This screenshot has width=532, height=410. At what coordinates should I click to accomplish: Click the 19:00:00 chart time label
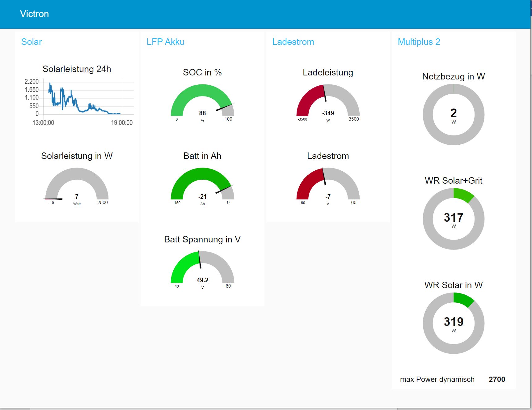click(x=122, y=123)
